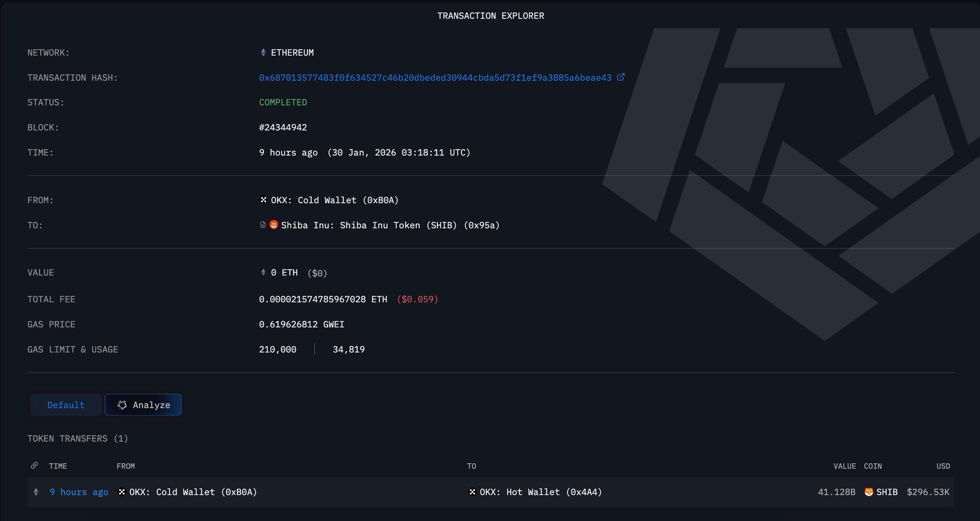The width and height of the screenshot is (980, 521).
Task: Click the link chain icon in transfers header
Action: click(x=35, y=465)
